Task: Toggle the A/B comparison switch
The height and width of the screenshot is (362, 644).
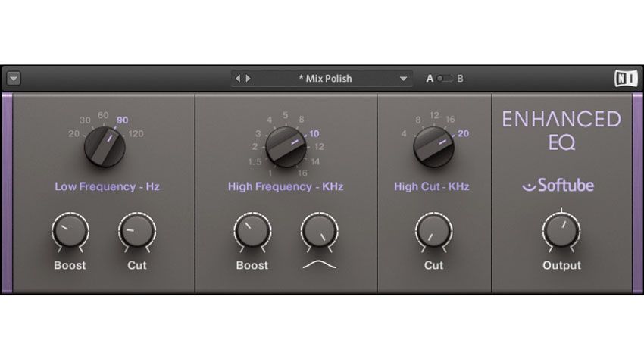Action: coord(445,79)
